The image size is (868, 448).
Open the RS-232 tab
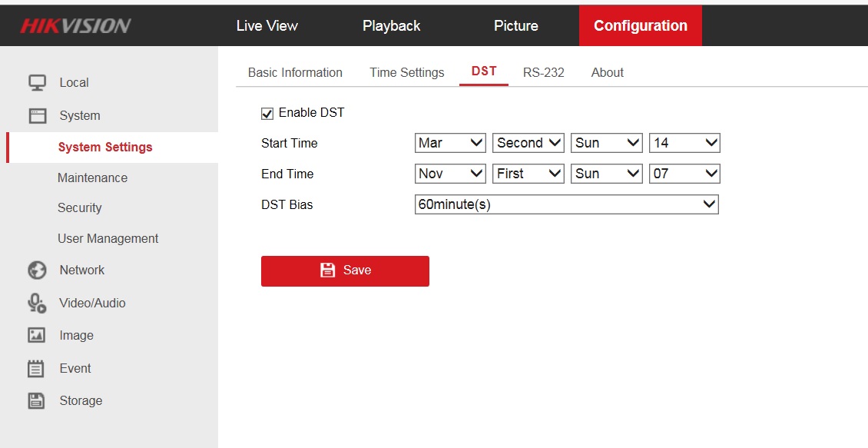click(543, 72)
